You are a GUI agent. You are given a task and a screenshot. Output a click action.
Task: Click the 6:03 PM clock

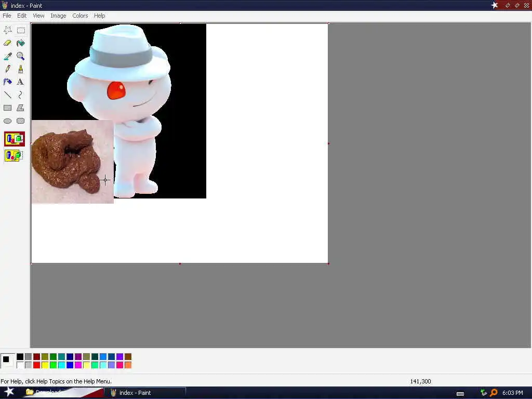(x=512, y=393)
